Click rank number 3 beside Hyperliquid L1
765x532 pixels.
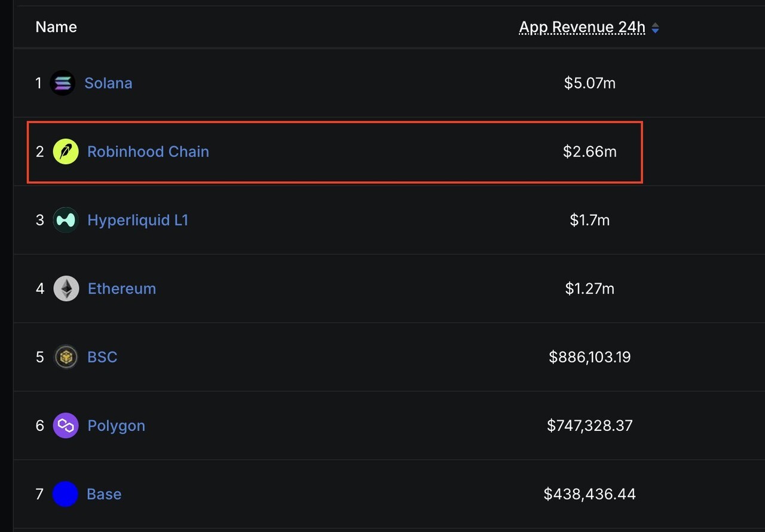(x=40, y=220)
